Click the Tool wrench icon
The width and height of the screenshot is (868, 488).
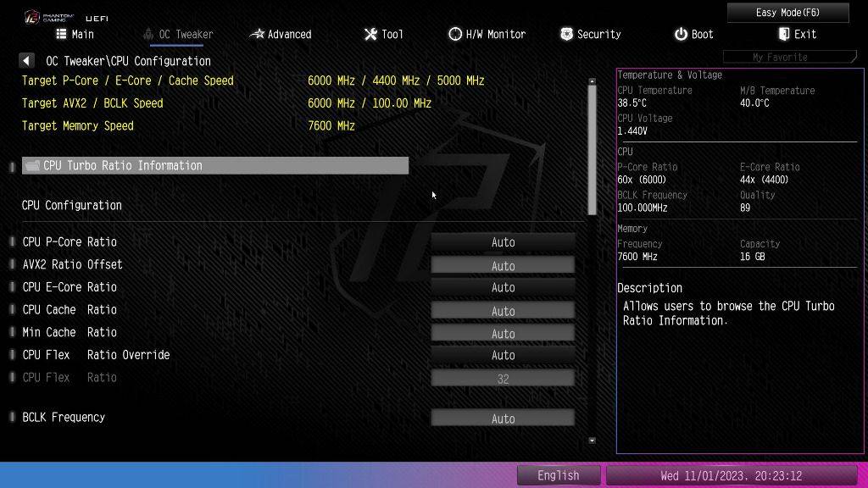pyautogui.click(x=370, y=34)
